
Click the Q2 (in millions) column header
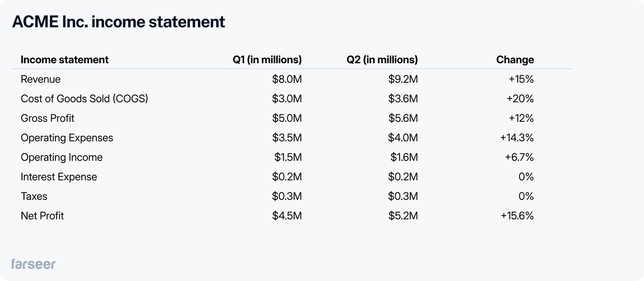(382, 60)
